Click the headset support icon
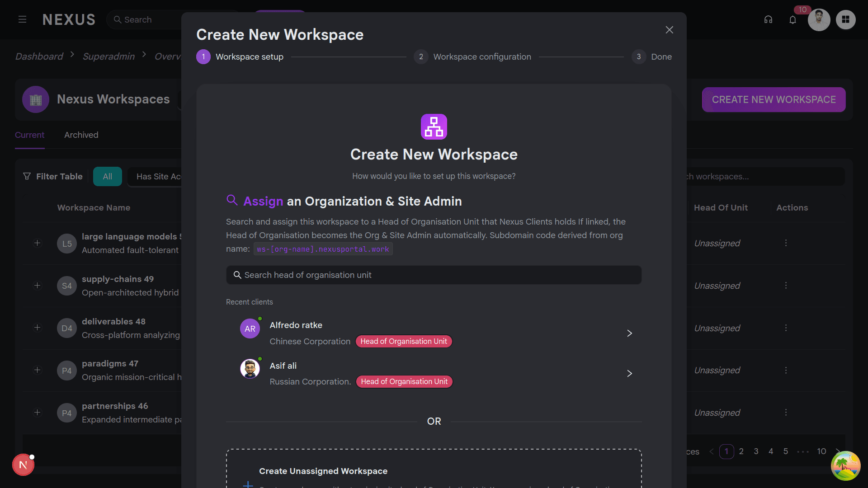The height and width of the screenshot is (488, 868). point(768,19)
